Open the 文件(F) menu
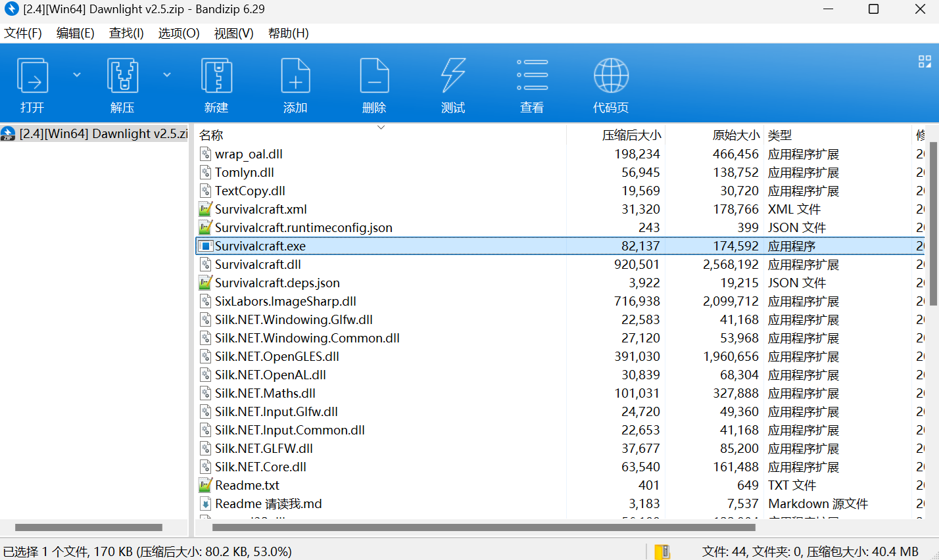This screenshot has width=939, height=560. [23, 34]
